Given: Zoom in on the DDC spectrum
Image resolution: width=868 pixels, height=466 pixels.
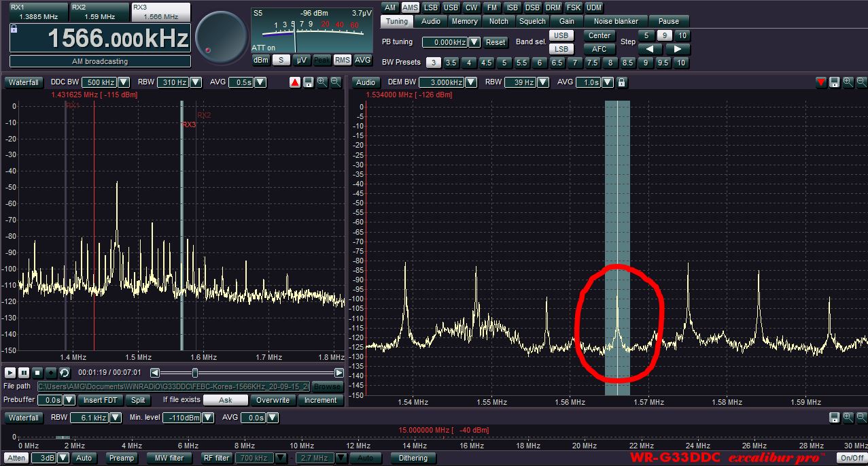Looking at the screenshot, I should [x=322, y=82].
